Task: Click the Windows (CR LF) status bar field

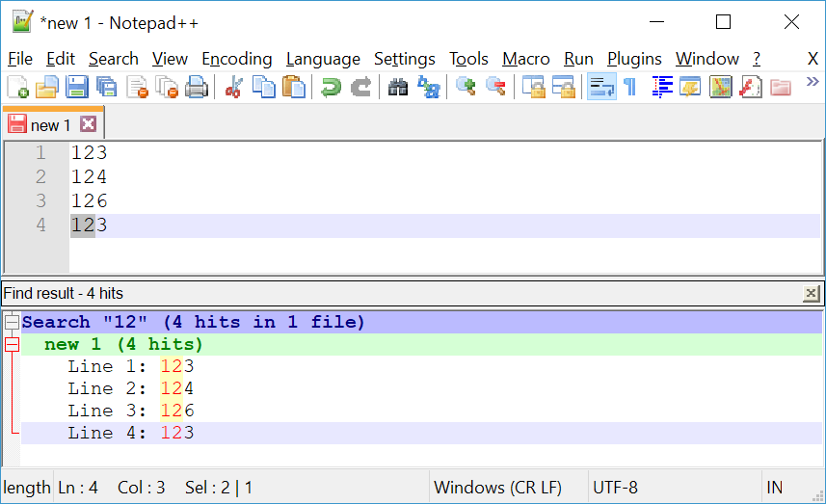Action: [x=508, y=488]
